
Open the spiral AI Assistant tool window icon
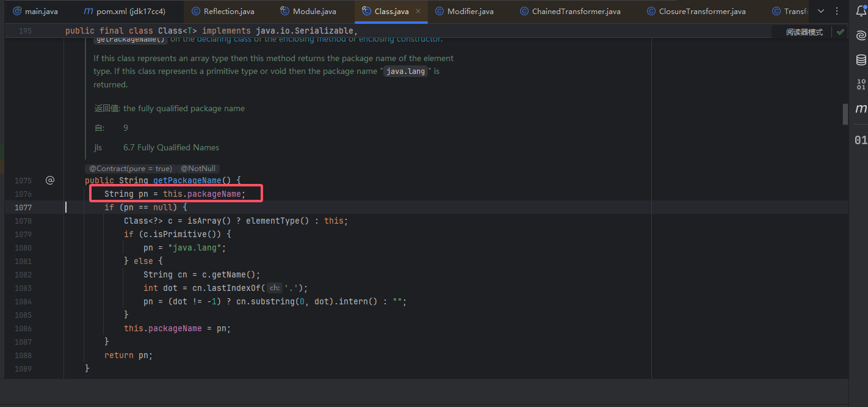point(861,35)
